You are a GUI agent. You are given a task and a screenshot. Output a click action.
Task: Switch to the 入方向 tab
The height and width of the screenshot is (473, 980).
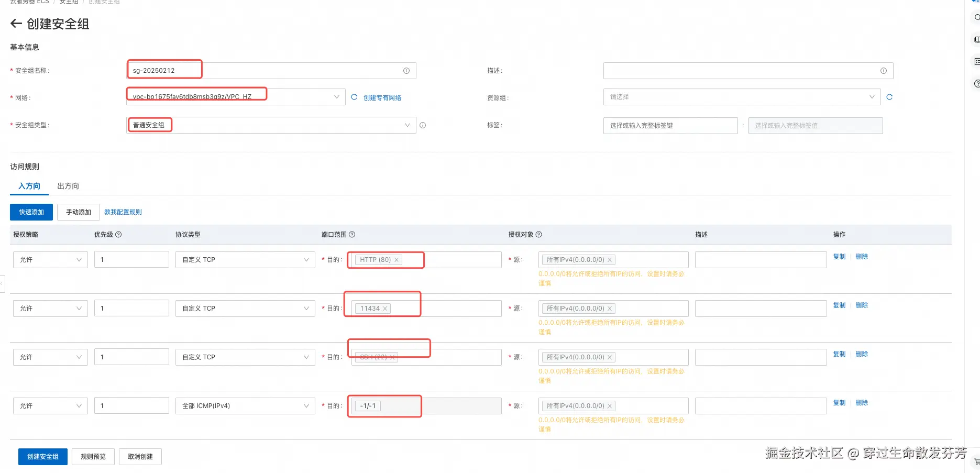(x=29, y=186)
